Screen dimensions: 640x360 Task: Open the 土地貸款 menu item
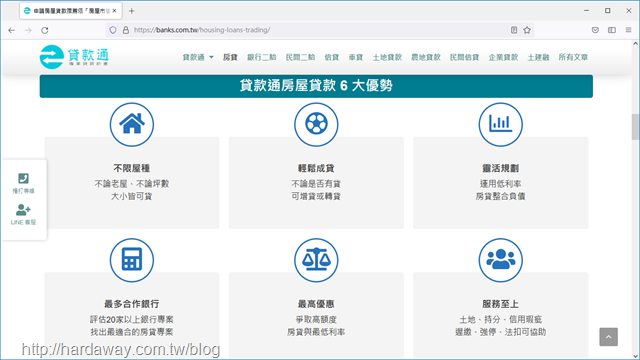tap(387, 57)
